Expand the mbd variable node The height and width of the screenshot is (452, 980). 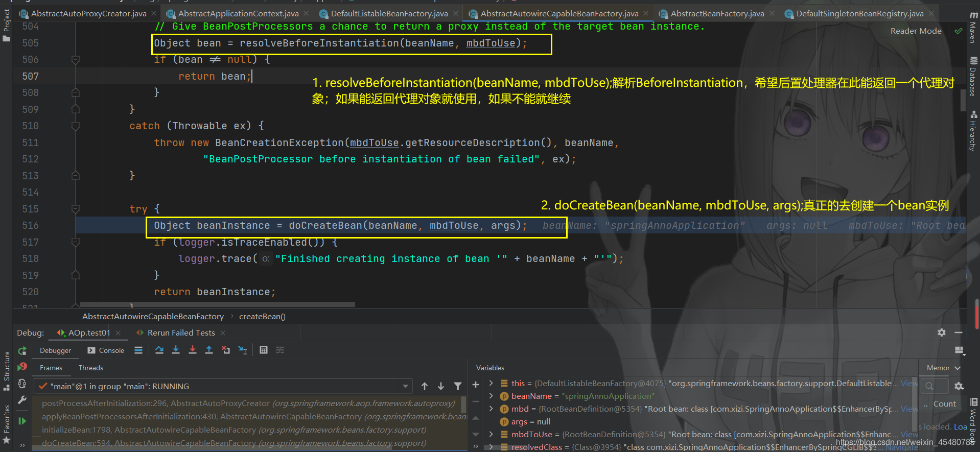pyautogui.click(x=491, y=409)
